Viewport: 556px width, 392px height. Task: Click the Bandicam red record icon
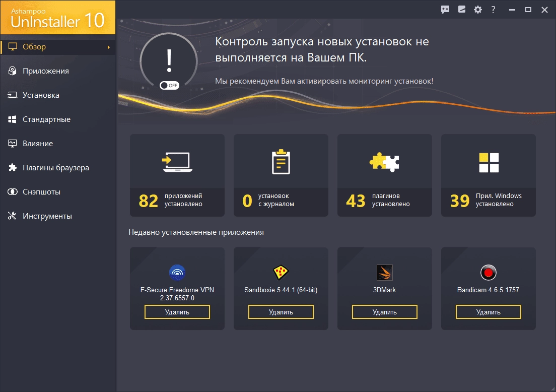coord(489,273)
